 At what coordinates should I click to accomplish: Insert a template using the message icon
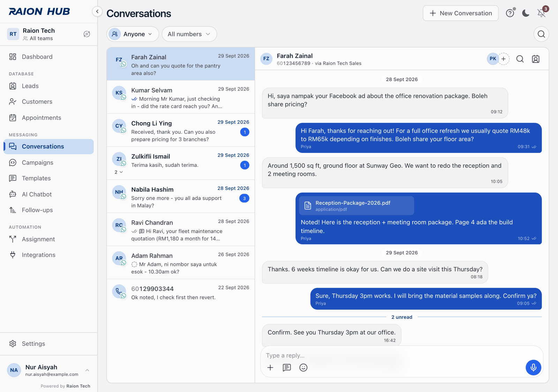pos(287,368)
